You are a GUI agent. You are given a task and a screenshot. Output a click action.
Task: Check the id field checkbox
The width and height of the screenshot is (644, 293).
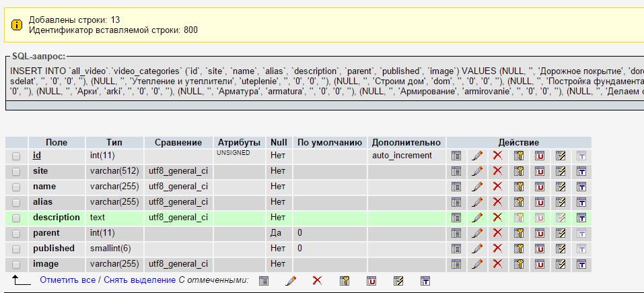[16, 156]
